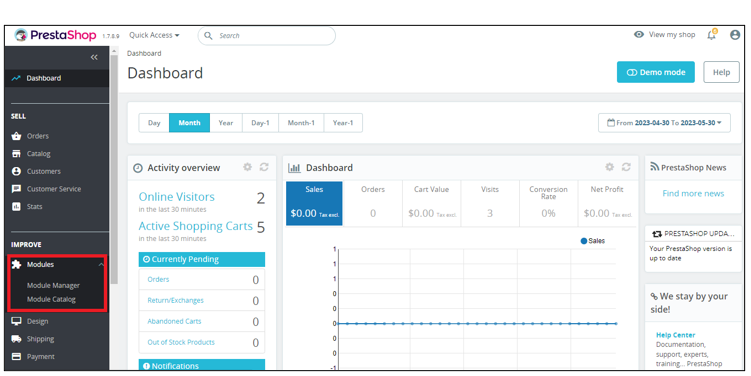Open Module Manager in the sidebar
This screenshot has height=376, width=751.
click(x=53, y=285)
